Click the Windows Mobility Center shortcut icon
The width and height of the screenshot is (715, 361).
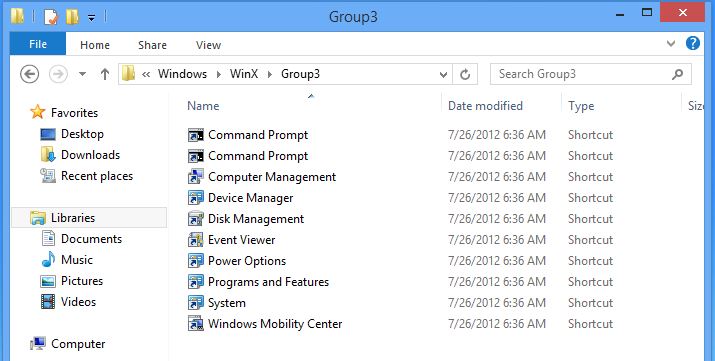(196, 324)
